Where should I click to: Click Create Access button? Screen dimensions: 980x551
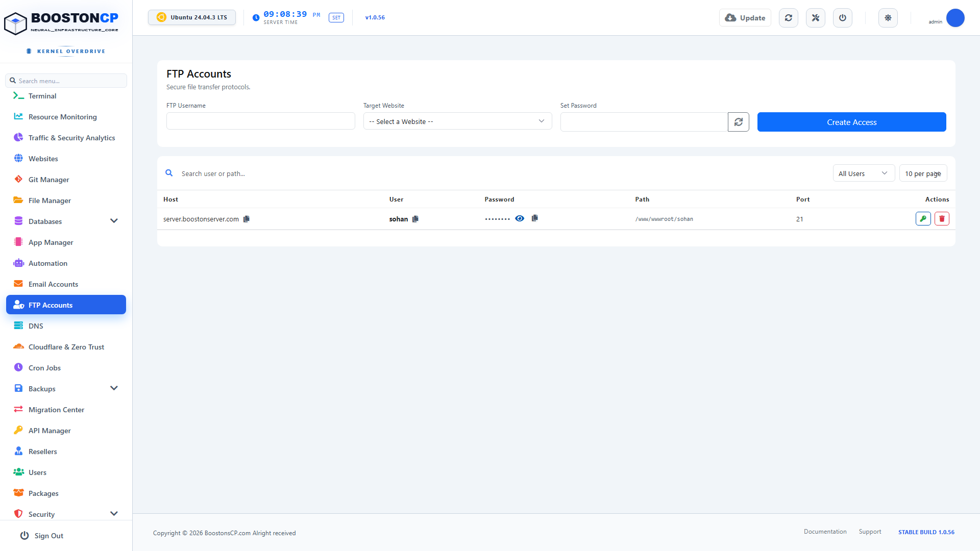[851, 122]
